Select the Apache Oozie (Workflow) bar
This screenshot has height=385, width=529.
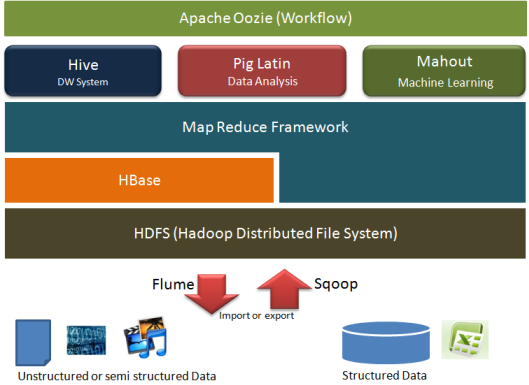265,18
